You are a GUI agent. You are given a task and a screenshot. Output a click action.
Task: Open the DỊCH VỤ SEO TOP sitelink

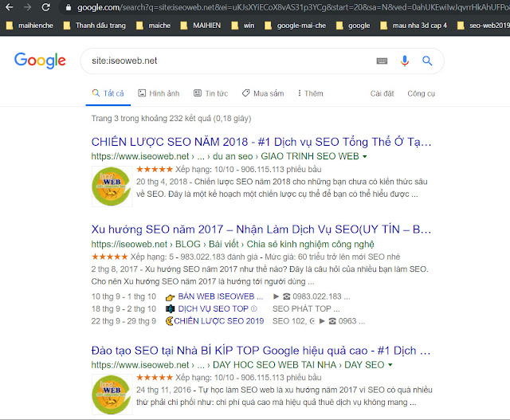213,308
